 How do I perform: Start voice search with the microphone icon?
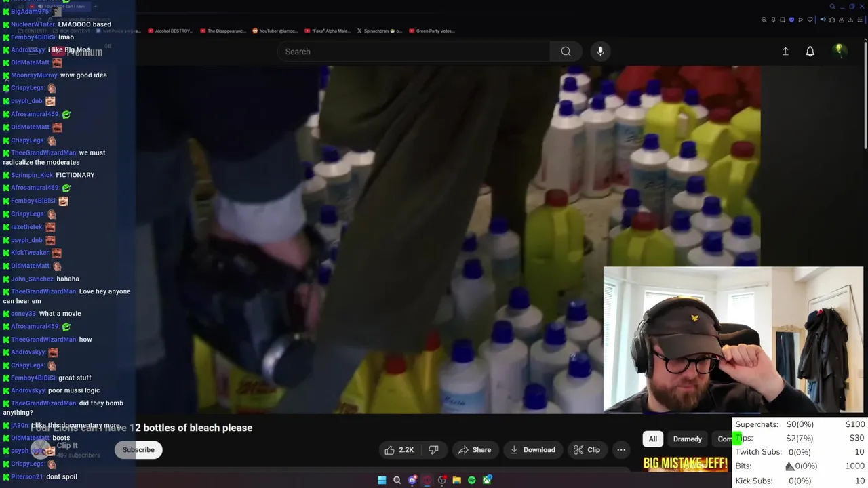point(600,52)
